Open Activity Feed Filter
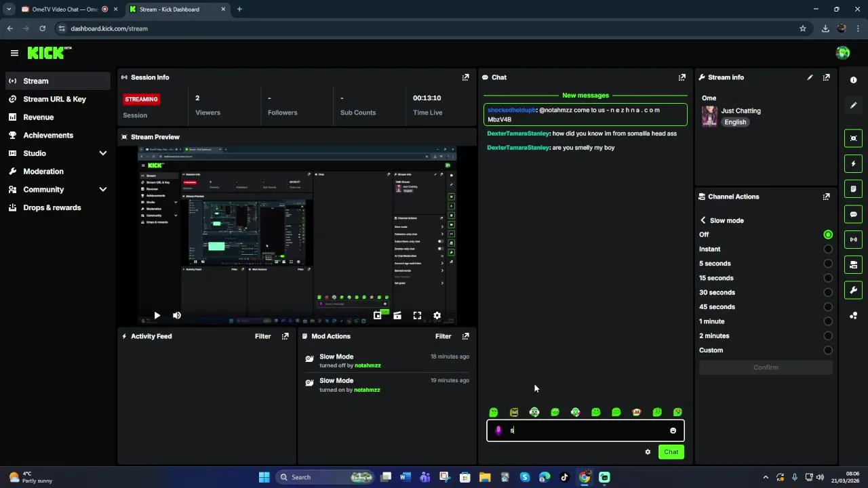Image resolution: width=868 pixels, height=488 pixels. [262, 336]
